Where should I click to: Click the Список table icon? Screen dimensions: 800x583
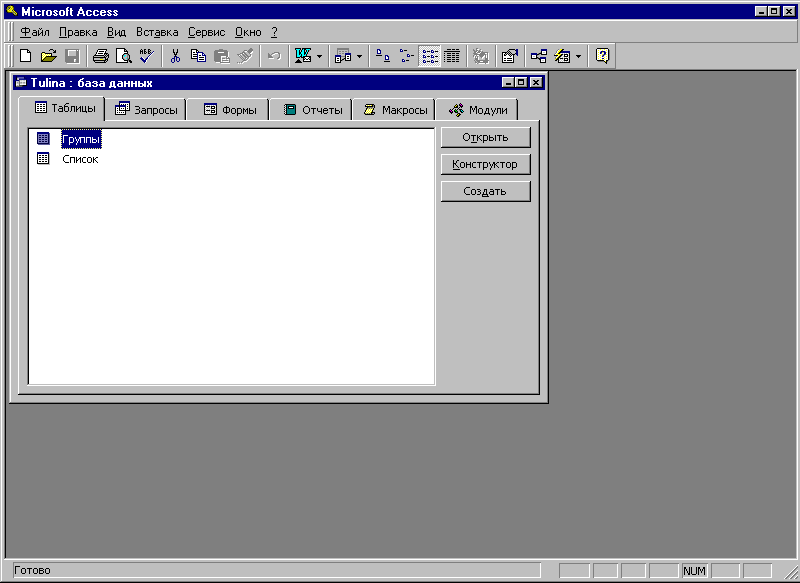click(43, 159)
